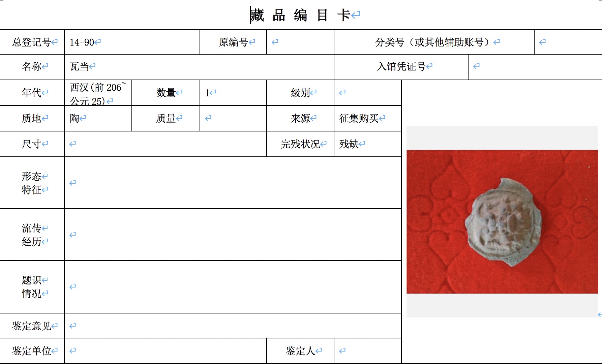Click the empty cell beside 原编号

300,42
